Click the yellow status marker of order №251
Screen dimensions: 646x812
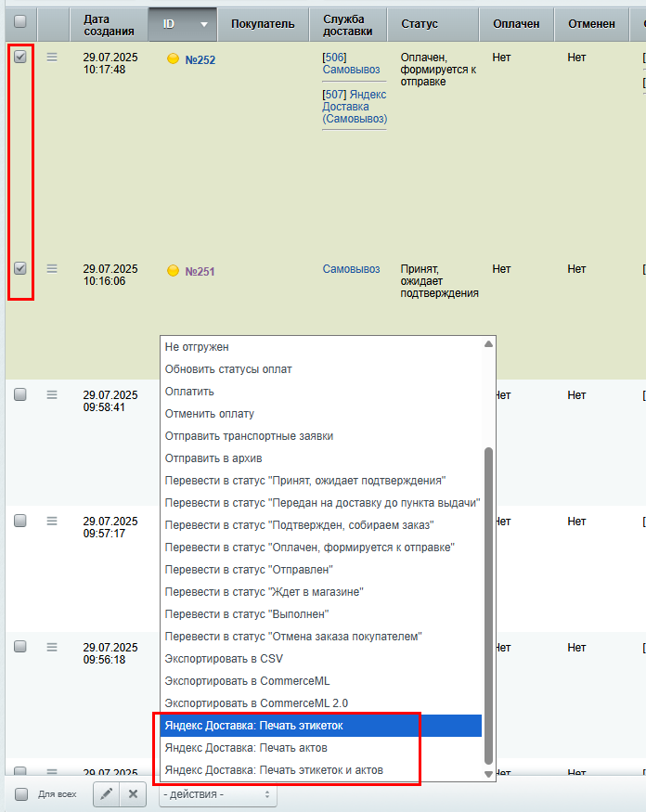point(173,270)
